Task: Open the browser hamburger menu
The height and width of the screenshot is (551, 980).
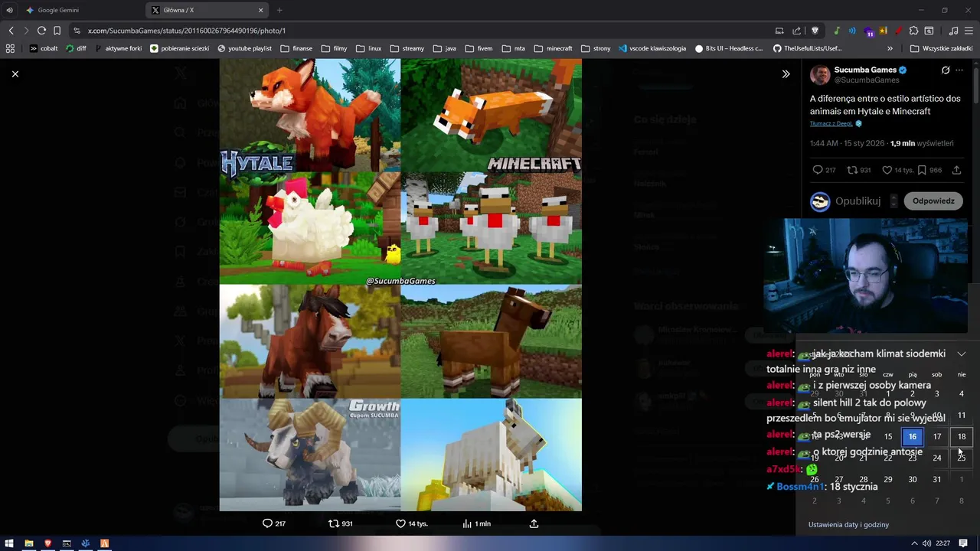Action: [x=969, y=31]
